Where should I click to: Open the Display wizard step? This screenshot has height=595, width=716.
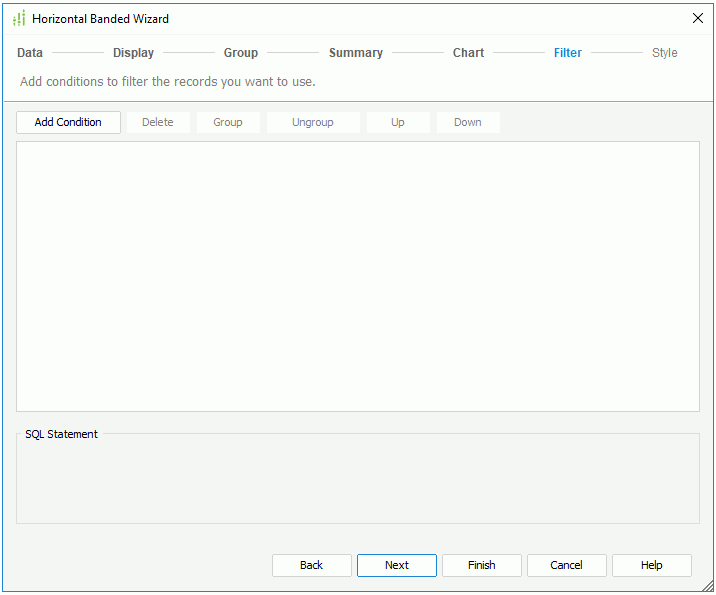[133, 53]
